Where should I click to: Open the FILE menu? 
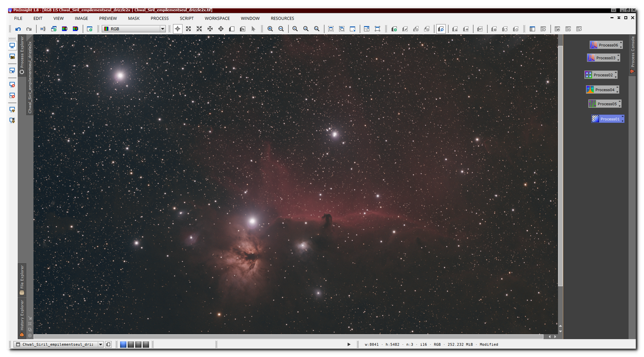[x=18, y=18]
